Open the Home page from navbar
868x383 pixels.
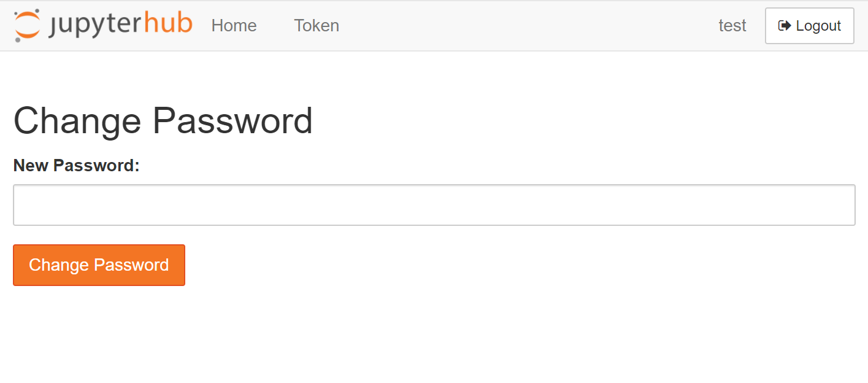tap(234, 25)
